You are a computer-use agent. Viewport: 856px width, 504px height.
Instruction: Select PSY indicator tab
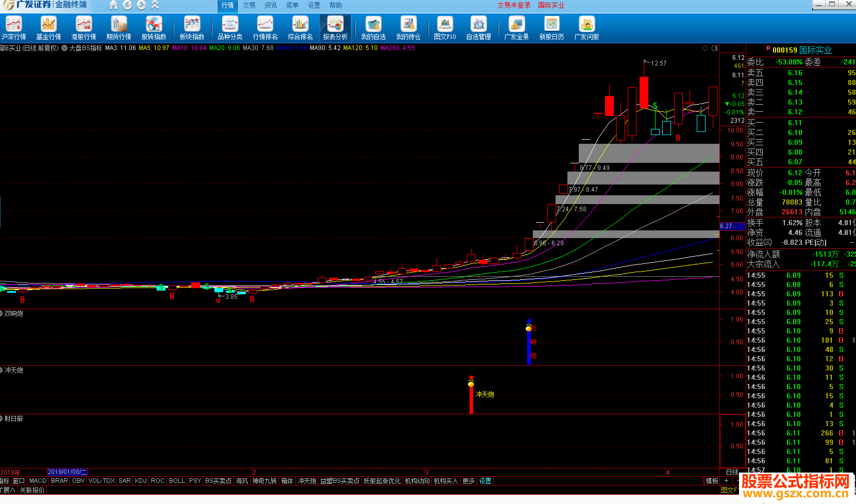(x=195, y=481)
